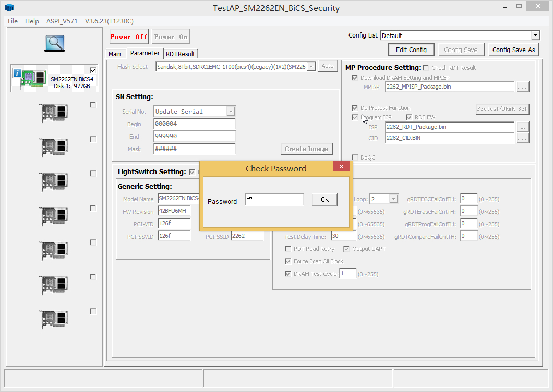Expand the Flash Select dropdown
Image resolution: width=553 pixels, height=392 pixels.
pos(311,66)
